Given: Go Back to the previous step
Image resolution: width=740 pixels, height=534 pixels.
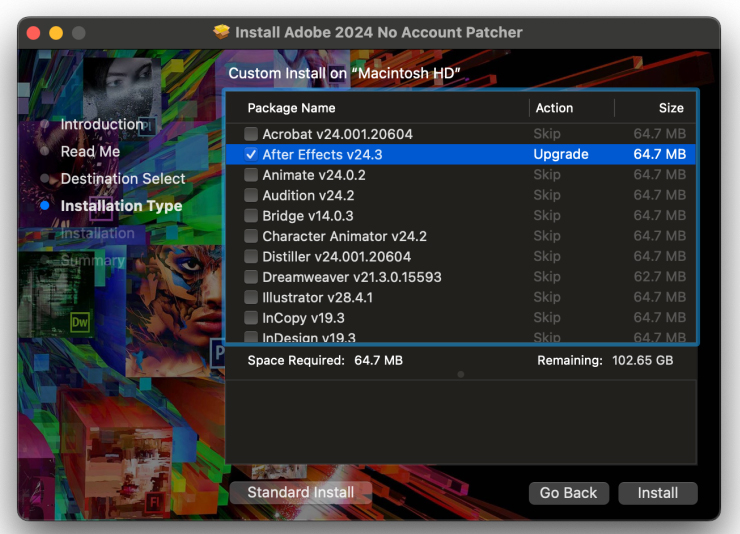Looking at the screenshot, I should tap(568, 493).
